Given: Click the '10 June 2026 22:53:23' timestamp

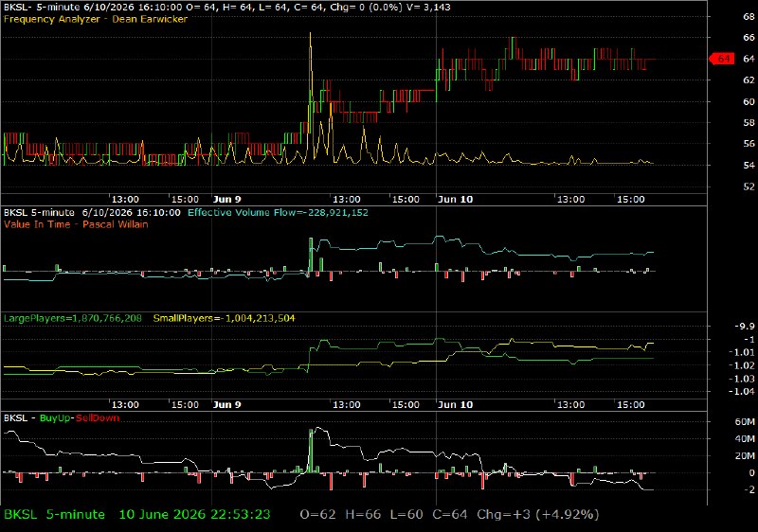Looking at the screenshot, I should pos(194,515).
